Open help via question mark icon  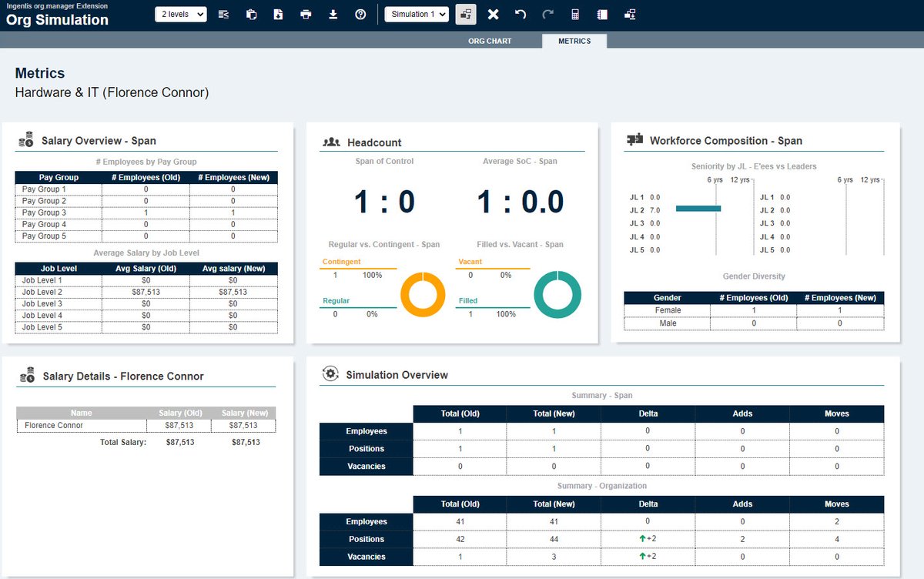coord(360,14)
